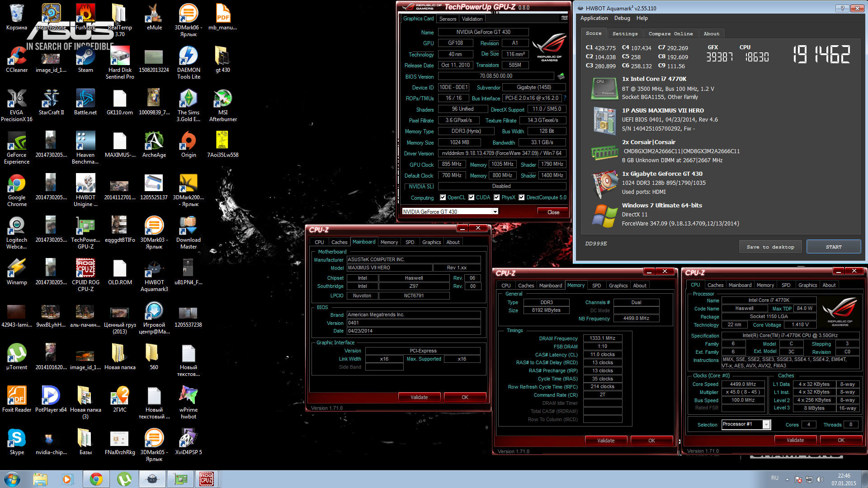Viewport: 868px width, 488px height.
Task: Click Validate in CPU-Z Mainboard window
Action: [419, 397]
